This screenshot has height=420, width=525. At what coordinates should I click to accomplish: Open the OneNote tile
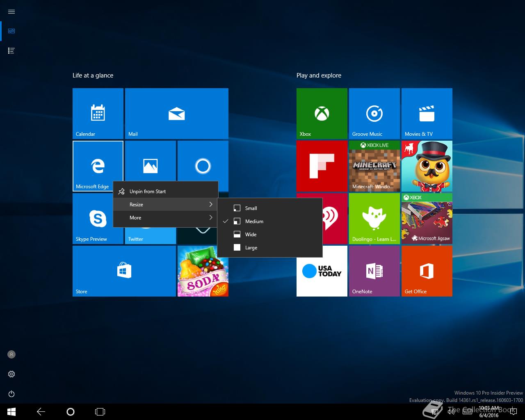pos(374,271)
